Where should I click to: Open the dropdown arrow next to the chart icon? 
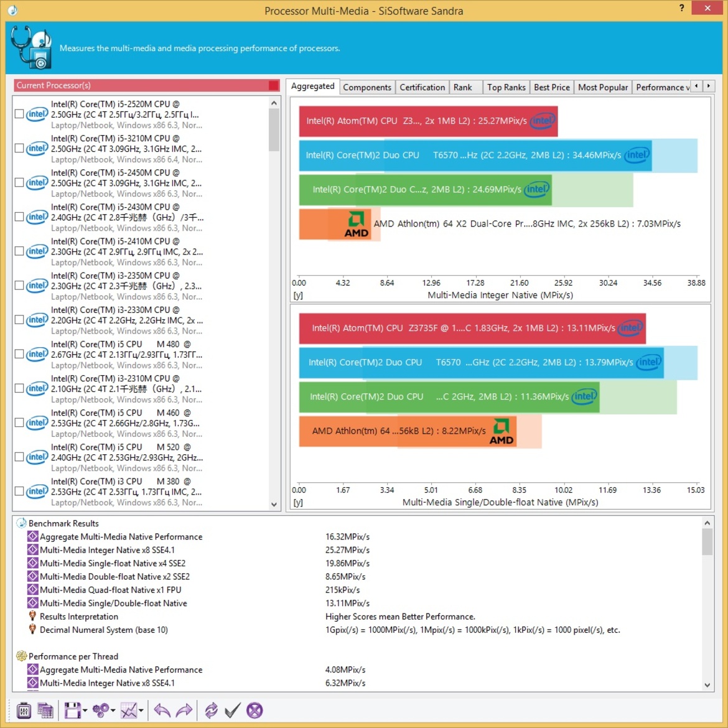[141, 711]
